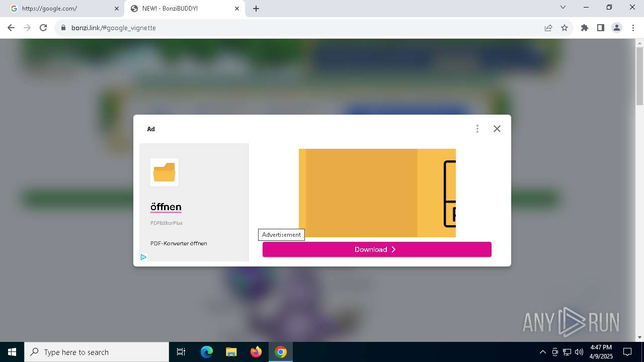Open a new browser tab
The height and width of the screenshot is (362, 644).
coord(256,9)
